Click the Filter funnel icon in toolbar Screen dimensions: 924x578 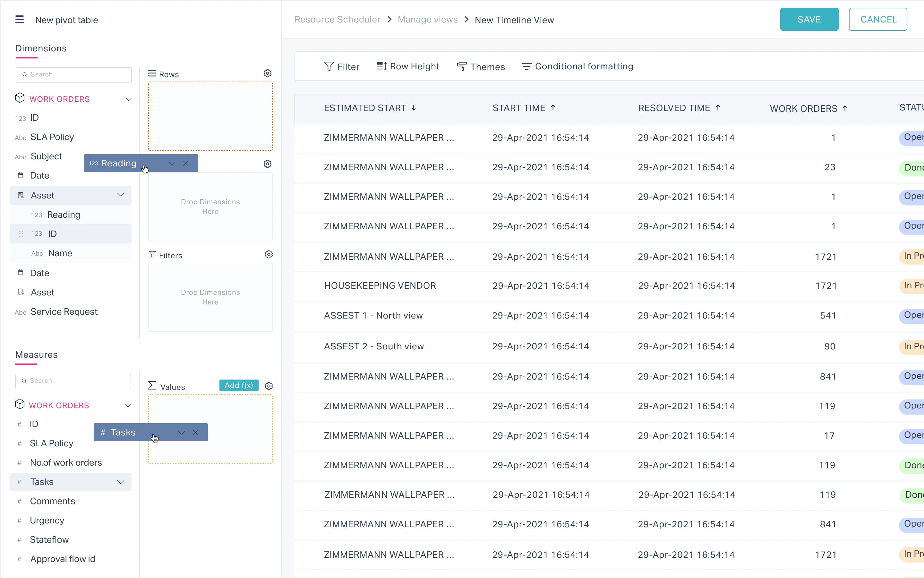(329, 66)
